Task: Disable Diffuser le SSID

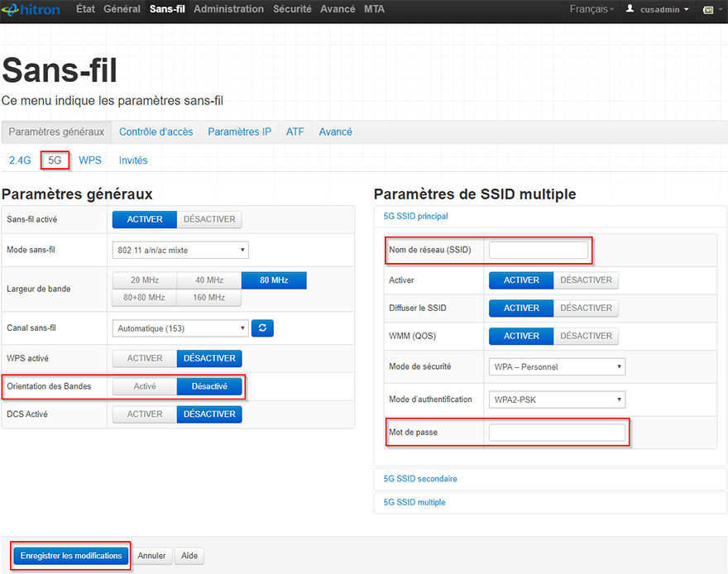Action: click(586, 308)
